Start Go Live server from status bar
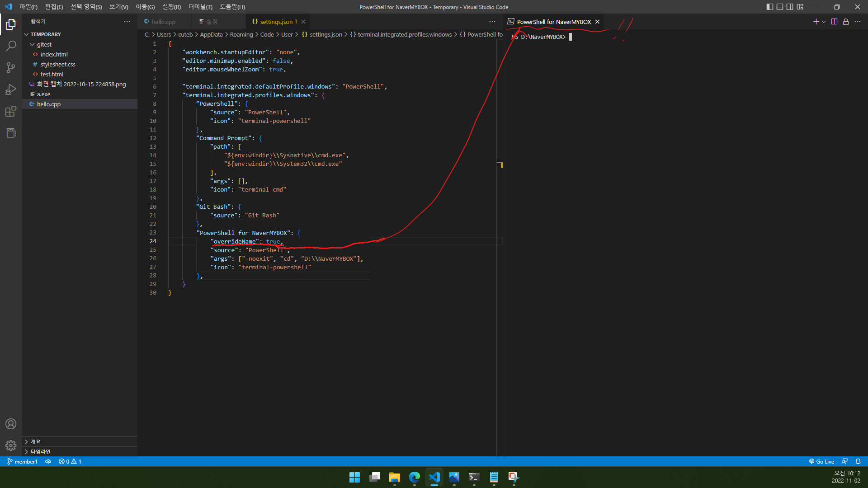The width and height of the screenshot is (868, 488). pos(821,461)
